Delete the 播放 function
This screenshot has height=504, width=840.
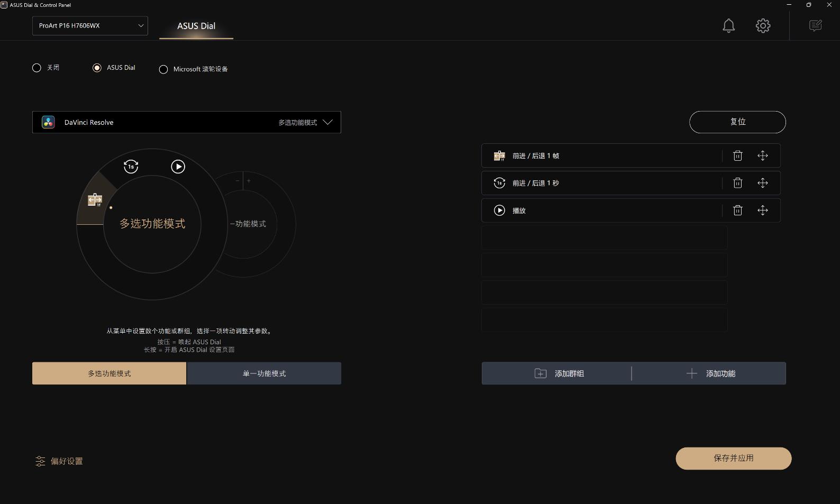coord(737,210)
